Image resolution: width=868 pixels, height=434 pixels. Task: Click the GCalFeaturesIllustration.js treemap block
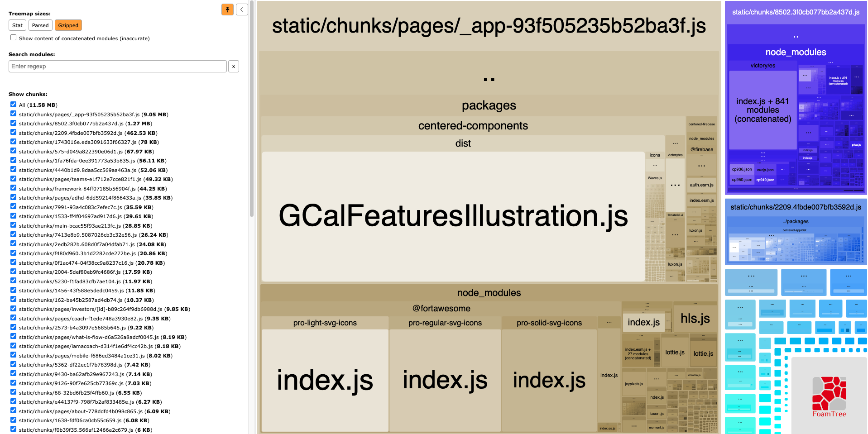pos(453,216)
